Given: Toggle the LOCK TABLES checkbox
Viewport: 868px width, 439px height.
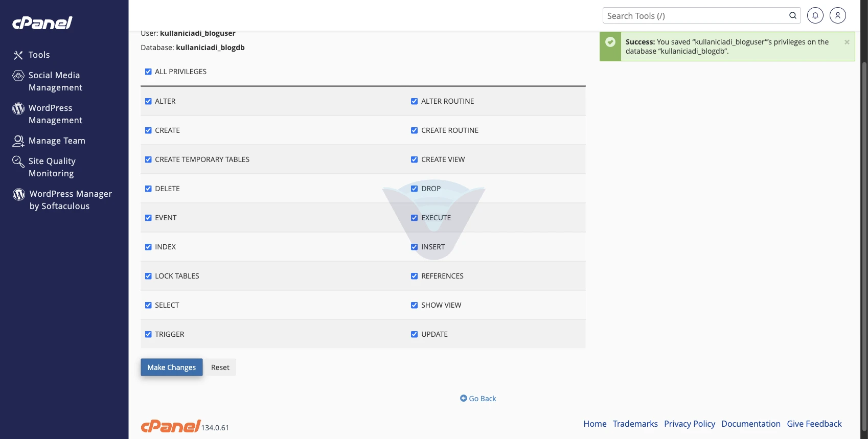Looking at the screenshot, I should (x=148, y=276).
